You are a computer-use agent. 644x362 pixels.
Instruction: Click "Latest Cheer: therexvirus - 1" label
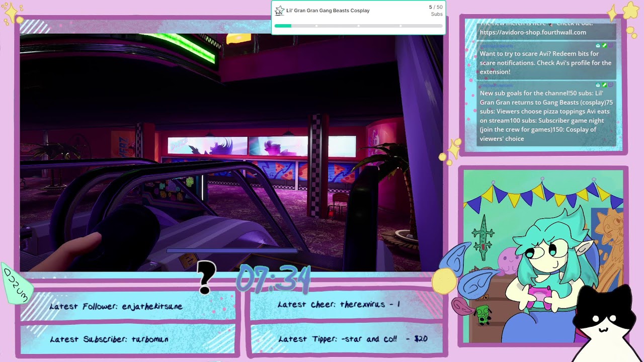click(339, 305)
